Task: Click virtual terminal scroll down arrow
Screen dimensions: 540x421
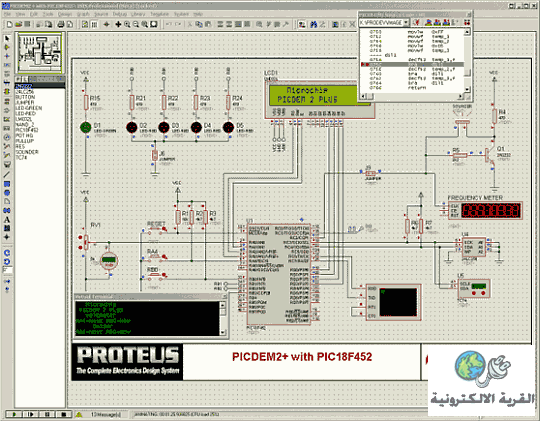Action: [x=223, y=332]
